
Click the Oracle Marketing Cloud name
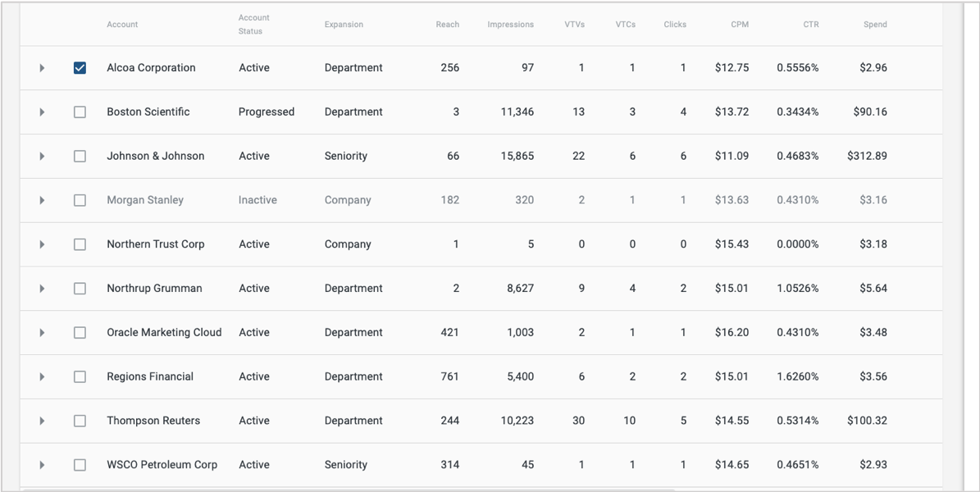(164, 333)
